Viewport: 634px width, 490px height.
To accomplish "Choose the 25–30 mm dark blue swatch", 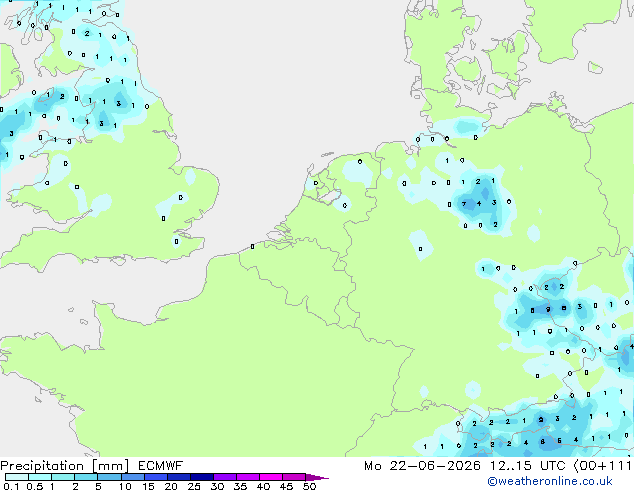I will [201, 477].
